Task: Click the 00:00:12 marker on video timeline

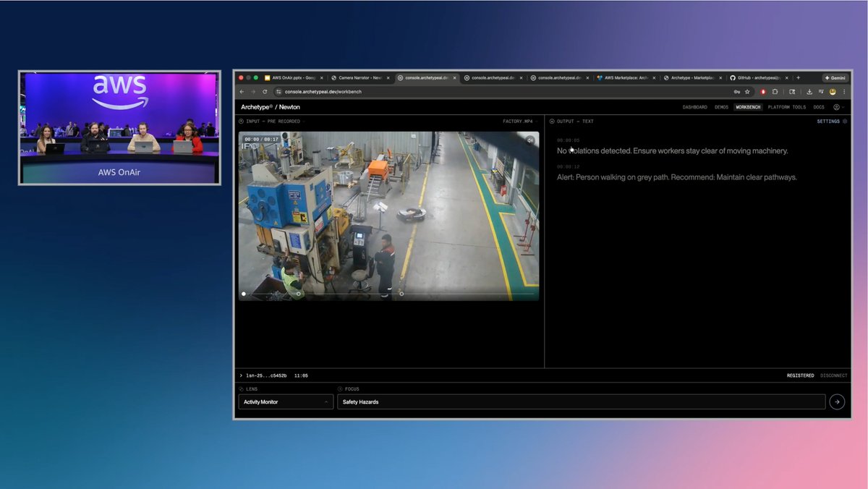Action: coord(402,294)
